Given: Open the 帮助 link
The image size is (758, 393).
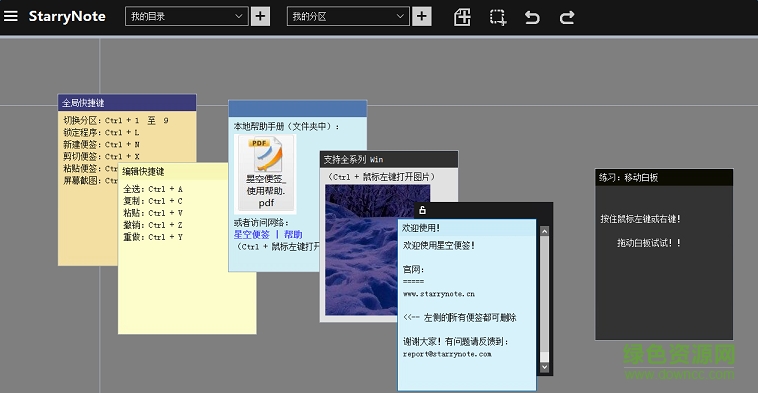Looking at the screenshot, I should (x=293, y=234).
